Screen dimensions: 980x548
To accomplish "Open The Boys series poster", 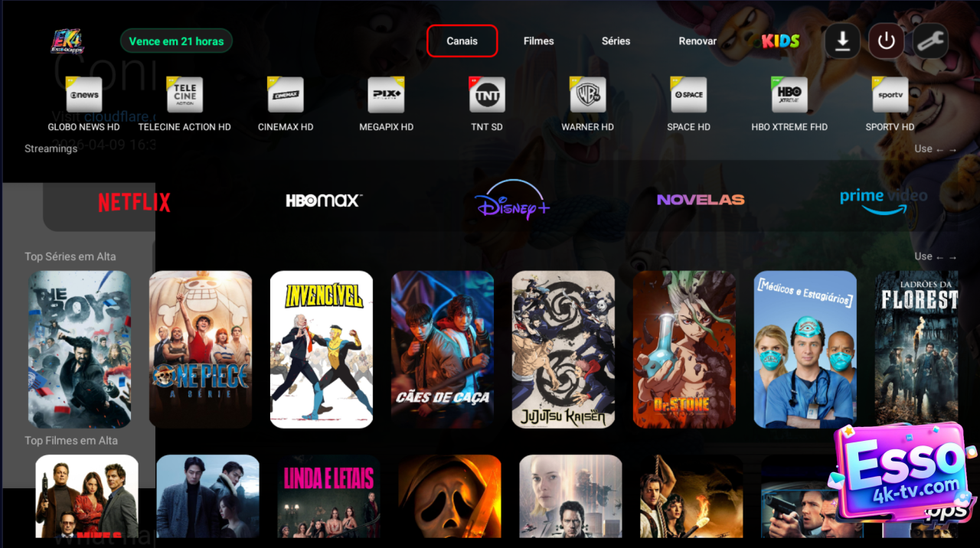I will point(80,349).
